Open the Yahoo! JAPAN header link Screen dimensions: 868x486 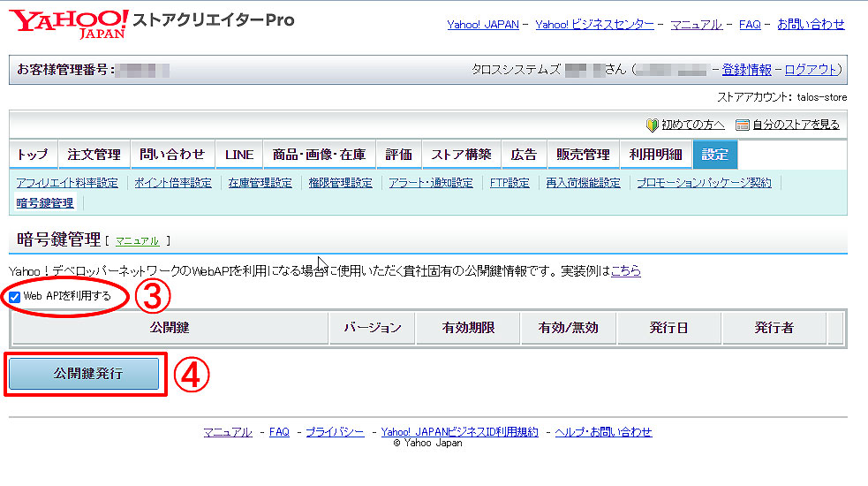pyautogui.click(x=483, y=25)
